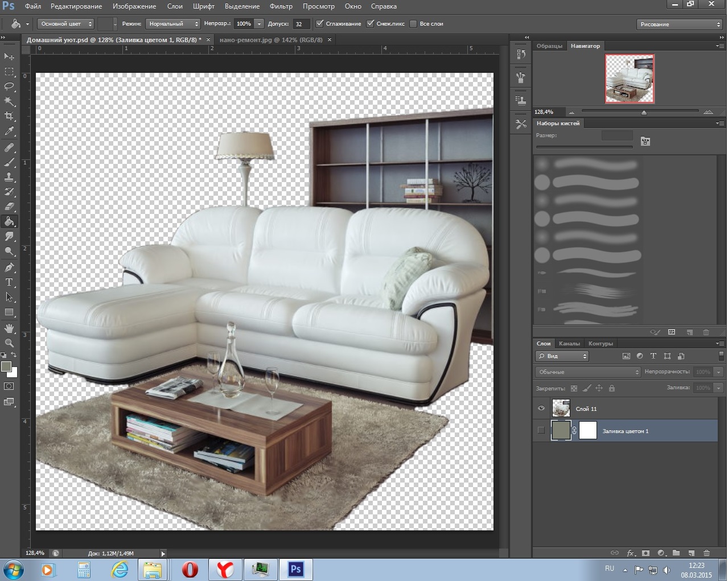728x581 pixels.
Task: Select the Eyedropper tool
Action: pos(9,131)
